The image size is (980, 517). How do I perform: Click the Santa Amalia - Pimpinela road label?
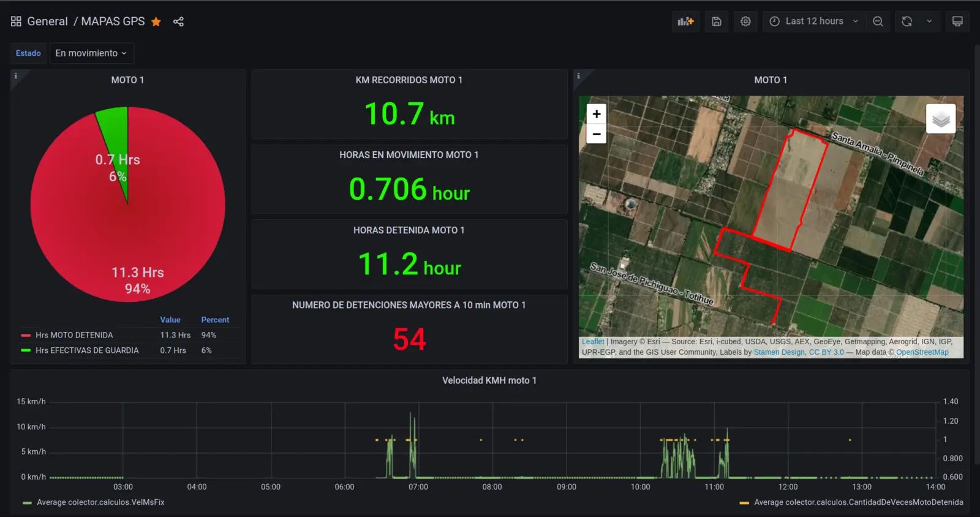pyautogui.click(x=877, y=153)
